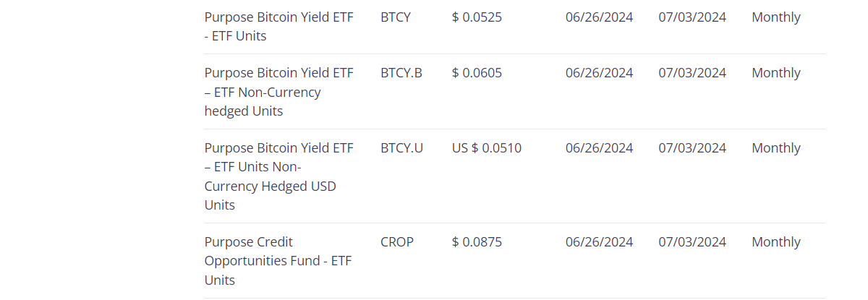Click the $ 0.0875 distribution amount

tap(477, 242)
